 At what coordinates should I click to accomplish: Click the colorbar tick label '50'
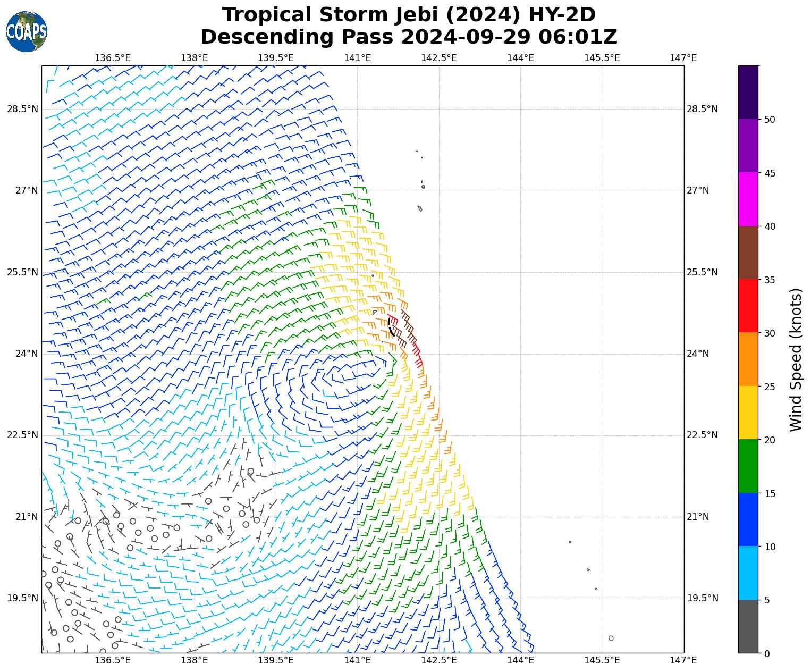click(x=769, y=120)
